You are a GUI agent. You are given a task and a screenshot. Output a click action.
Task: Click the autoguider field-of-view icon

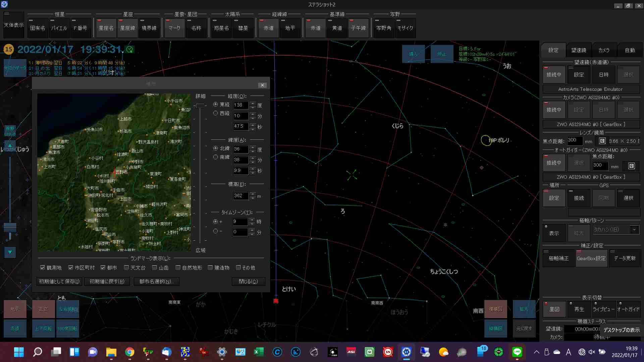pyautogui.click(x=631, y=166)
